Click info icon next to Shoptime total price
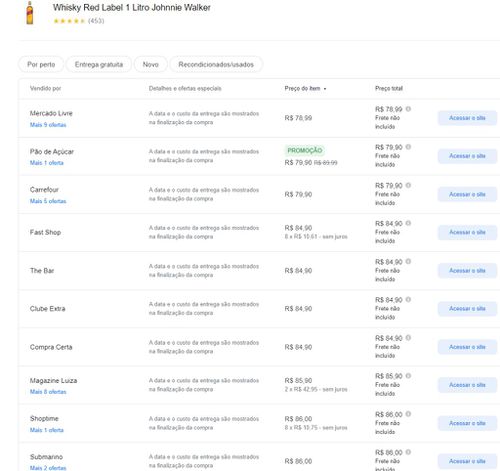This screenshot has height=471, width=500. pyautogui.click(x=408, y=414)
